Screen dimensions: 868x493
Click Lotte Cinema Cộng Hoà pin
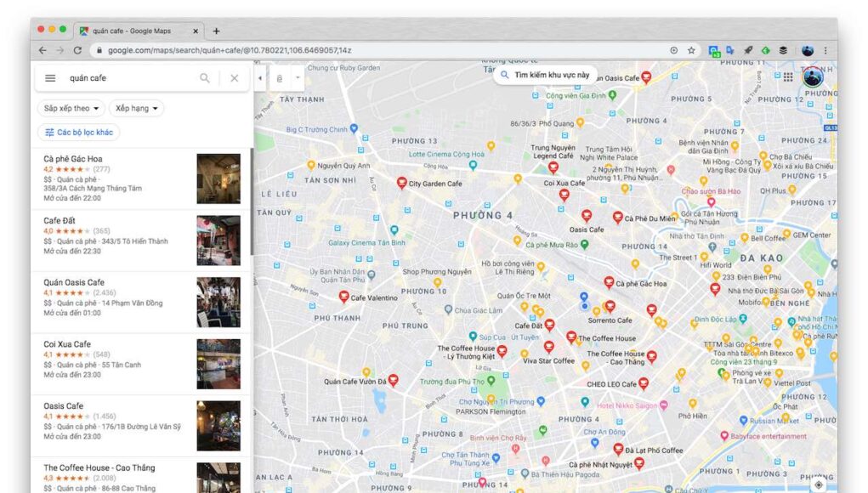tap(473, 165)
